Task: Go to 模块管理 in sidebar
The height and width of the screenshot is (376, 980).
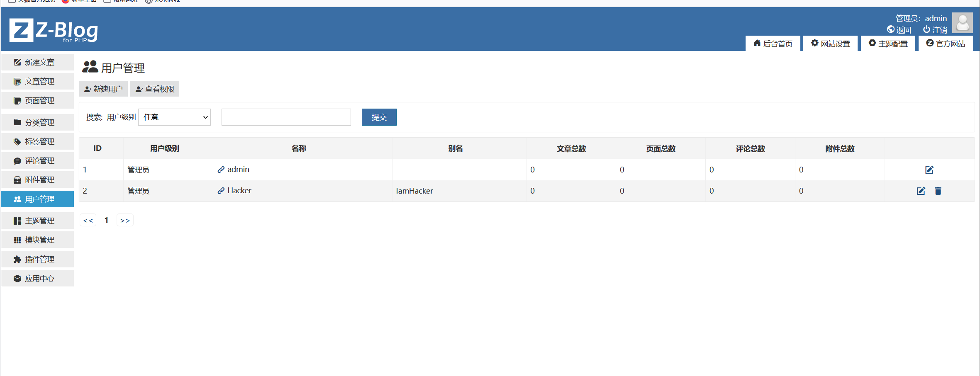Action: point(38,240)
